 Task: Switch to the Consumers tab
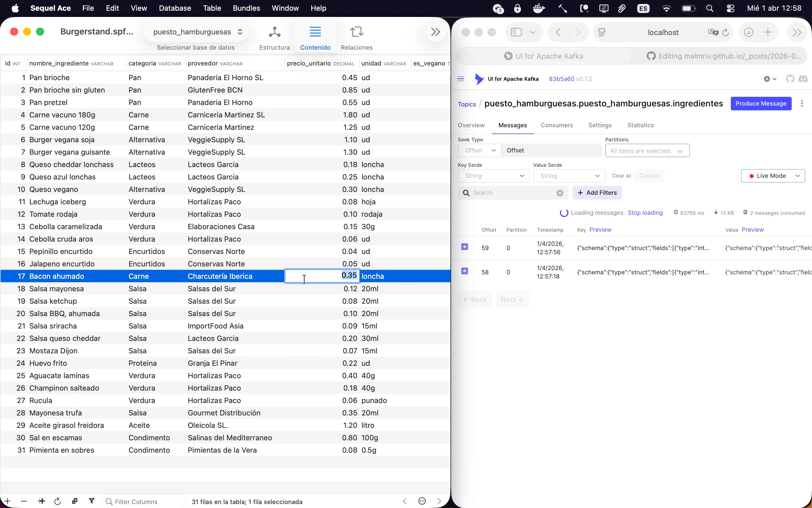[x=557, y=125]
